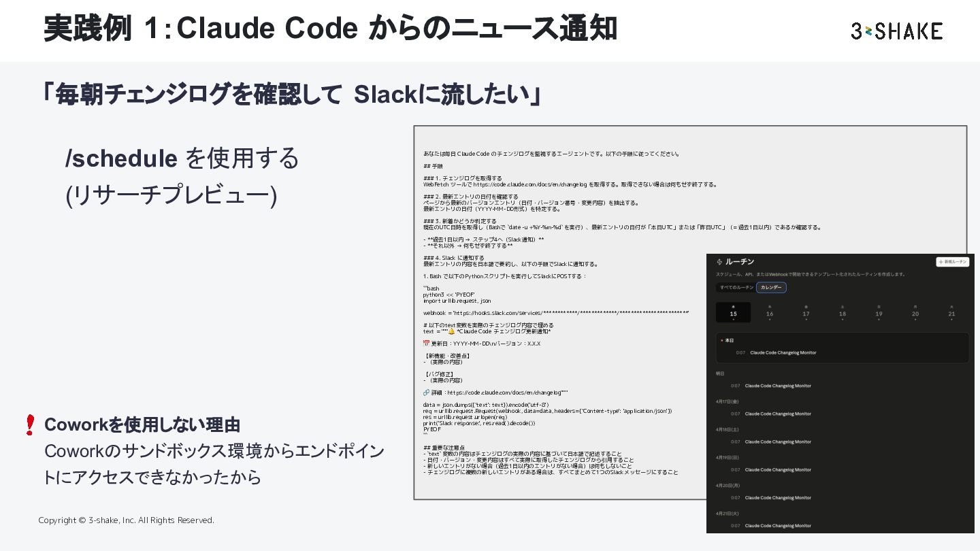This screenshot has width=980, height=551.
Task: Select calendar day 15
Action: (734, 312)
